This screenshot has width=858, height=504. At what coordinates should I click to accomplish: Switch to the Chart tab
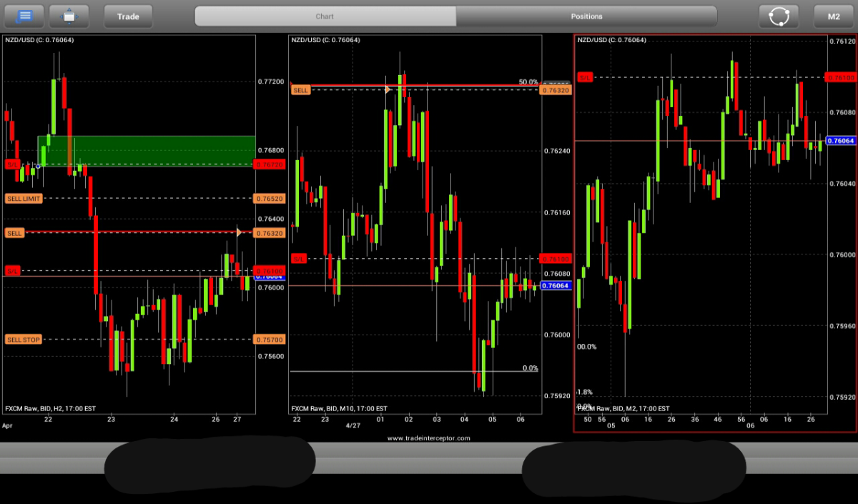point(325,16)
